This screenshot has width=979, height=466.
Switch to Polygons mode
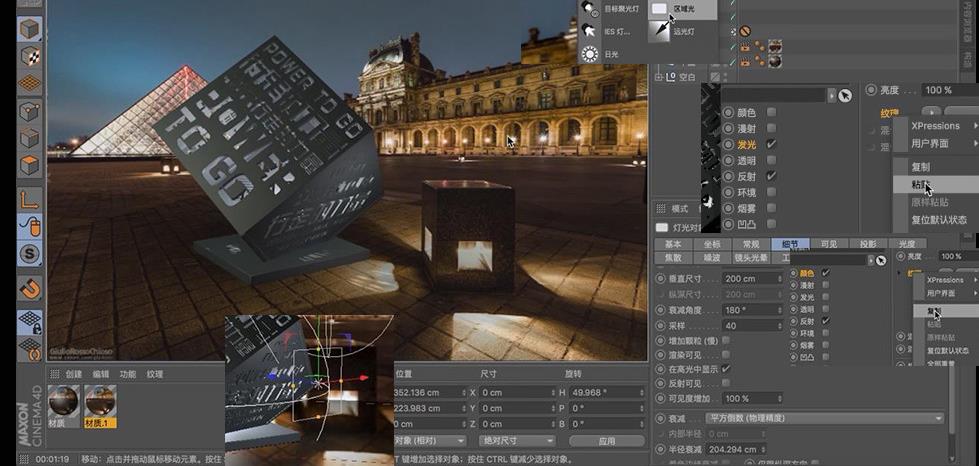[29, 166]
